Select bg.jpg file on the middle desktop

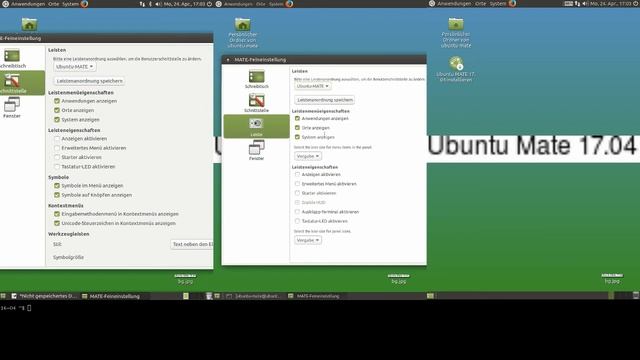(x=398, y=279)
